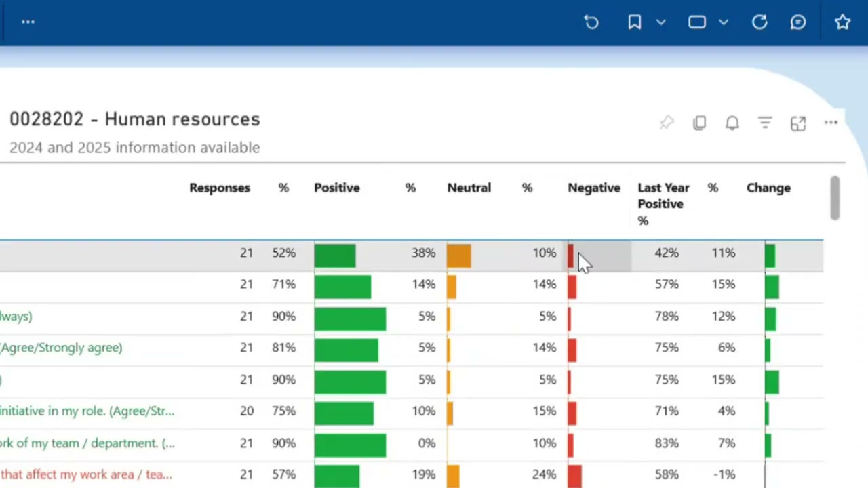Click the subtitle '2024 and 2025 information available'

click(x=135, y=148)
